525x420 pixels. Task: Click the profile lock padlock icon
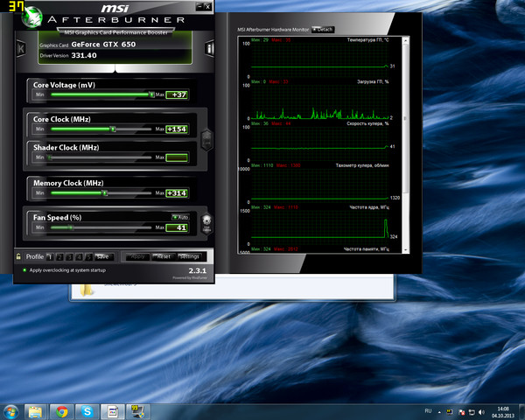[18, 257]
